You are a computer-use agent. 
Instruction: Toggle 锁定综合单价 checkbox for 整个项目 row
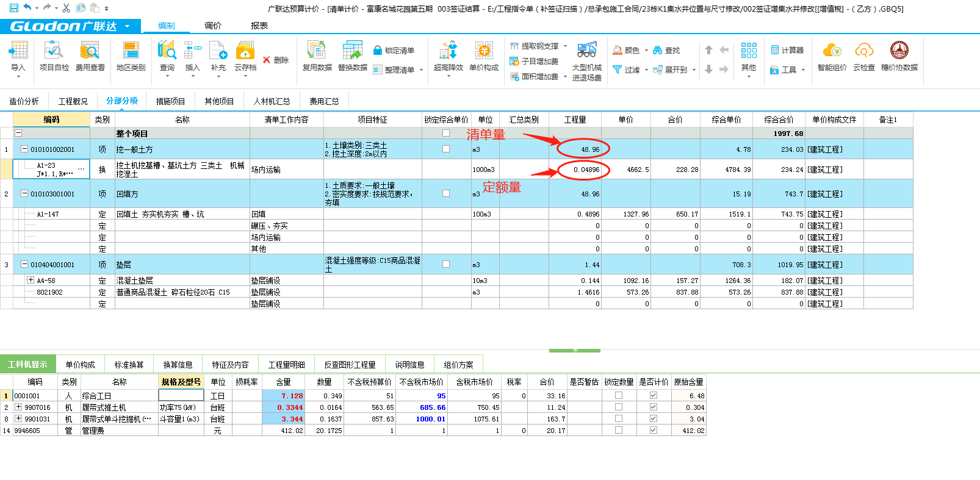point(446,133)
